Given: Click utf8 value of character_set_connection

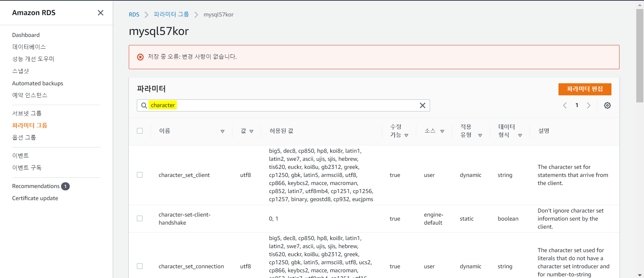Looking at the screenshot, I should [x=246, y=266].
